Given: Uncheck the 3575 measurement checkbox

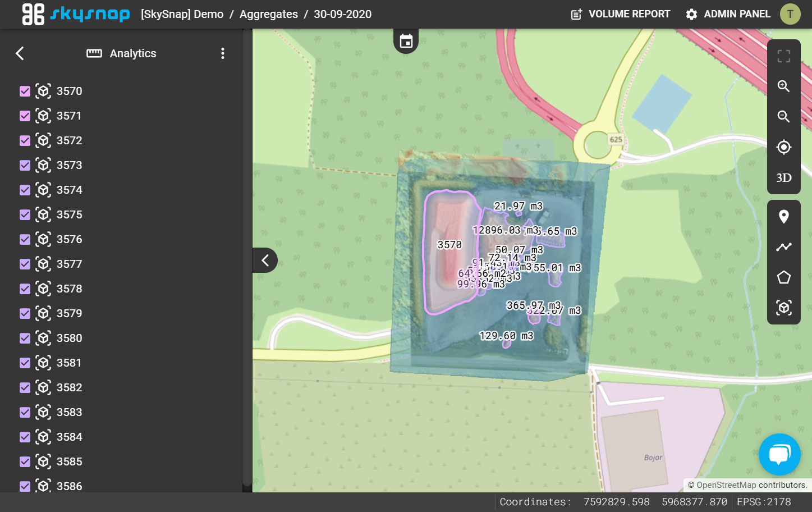Looking at the screenshot, I should (25, 214).
